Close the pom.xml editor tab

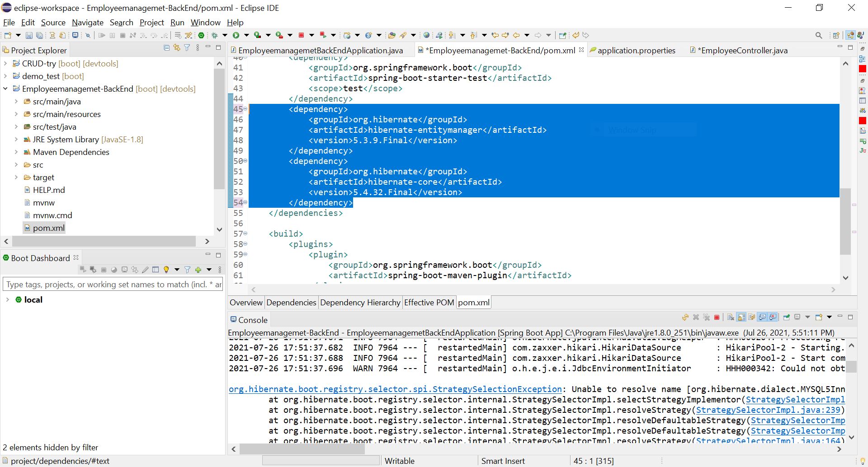click(581, 50)
